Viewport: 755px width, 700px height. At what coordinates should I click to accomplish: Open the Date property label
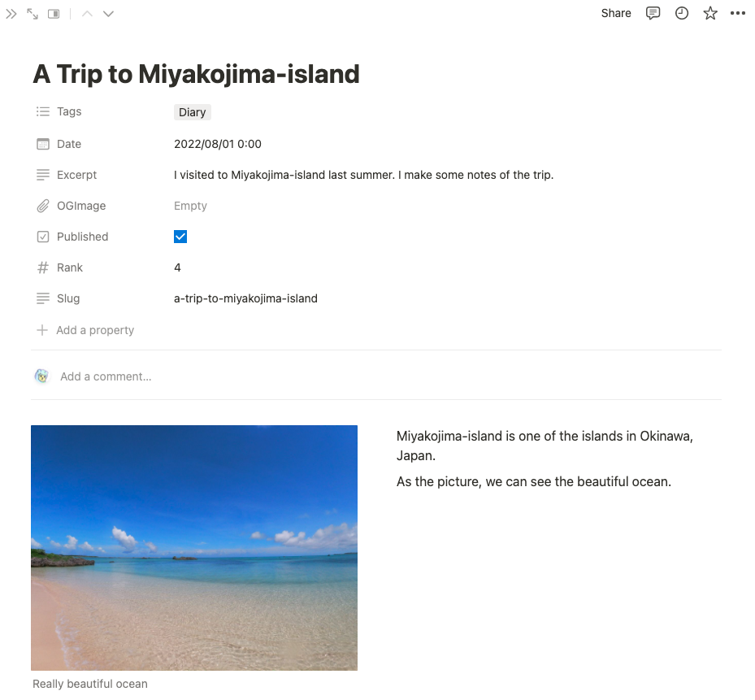69,144
